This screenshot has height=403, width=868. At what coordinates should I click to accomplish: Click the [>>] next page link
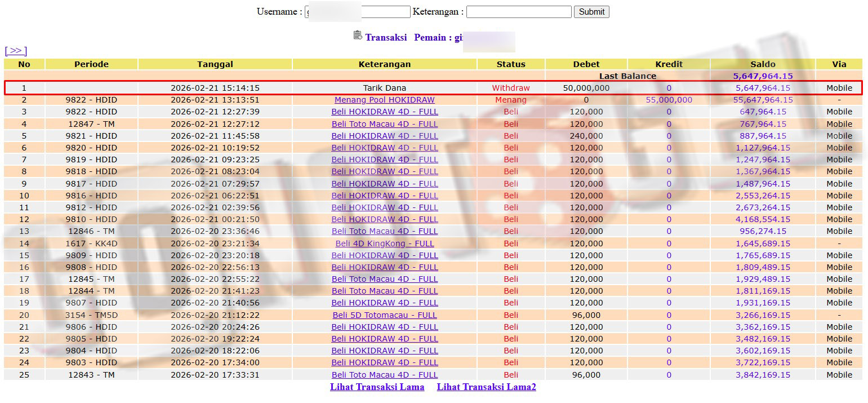tap(16, 51)
